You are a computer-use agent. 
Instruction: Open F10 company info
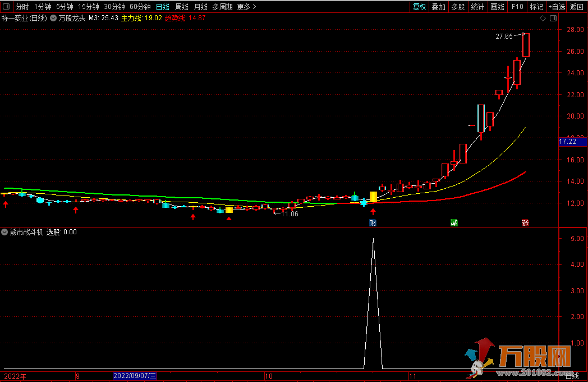[x=517, y=7]
